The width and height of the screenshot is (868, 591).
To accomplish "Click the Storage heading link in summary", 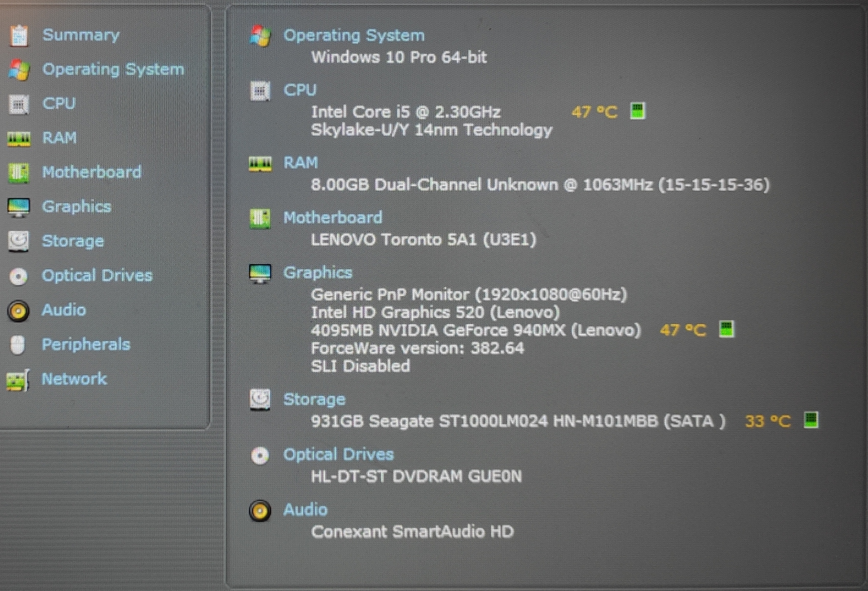I will pos(314,400).
